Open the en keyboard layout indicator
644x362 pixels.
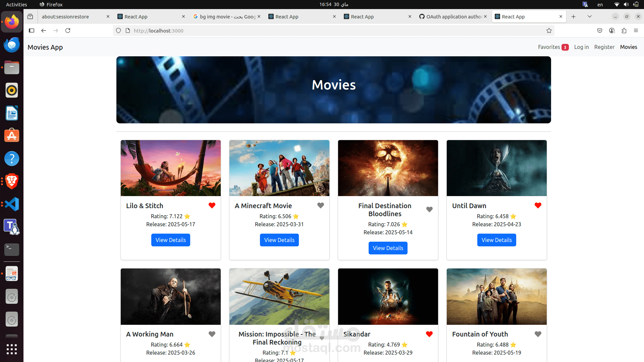pyautogui.click(x=600, y=4)
